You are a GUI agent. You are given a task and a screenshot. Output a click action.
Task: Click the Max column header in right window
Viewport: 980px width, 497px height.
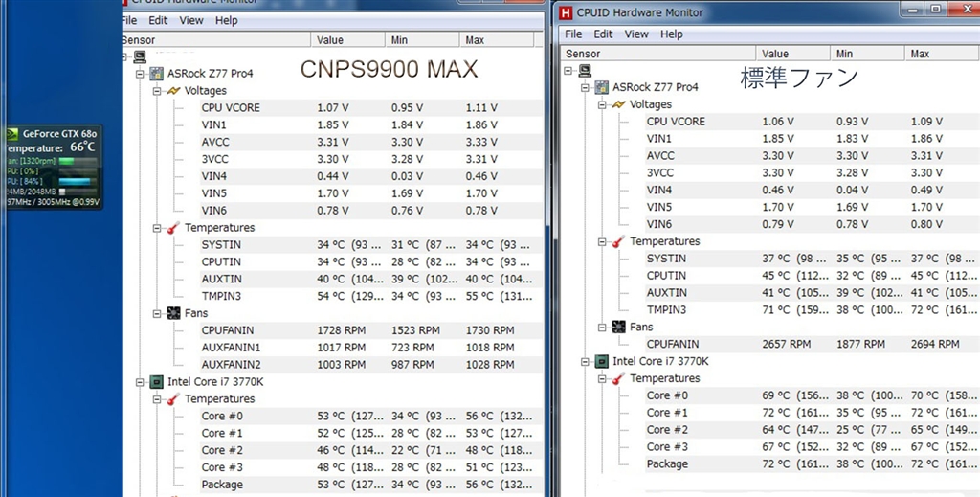(920, 54)
